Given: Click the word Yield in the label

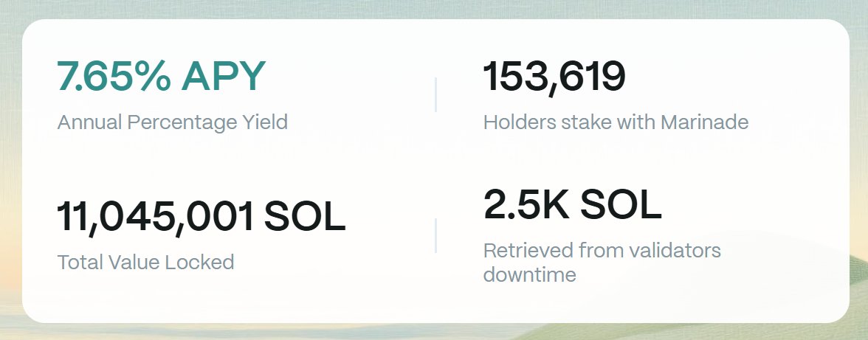Looking at the screenshot, I should 266,122.
